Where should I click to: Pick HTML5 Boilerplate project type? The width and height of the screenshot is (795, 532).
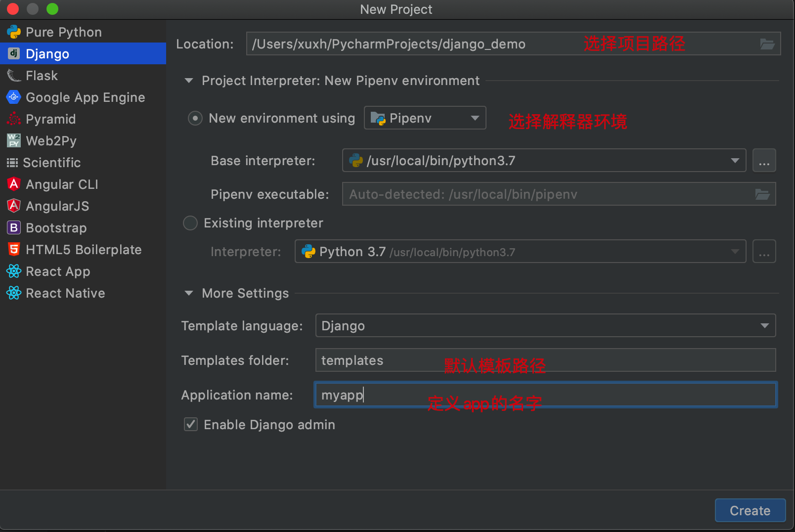point(83,250)
